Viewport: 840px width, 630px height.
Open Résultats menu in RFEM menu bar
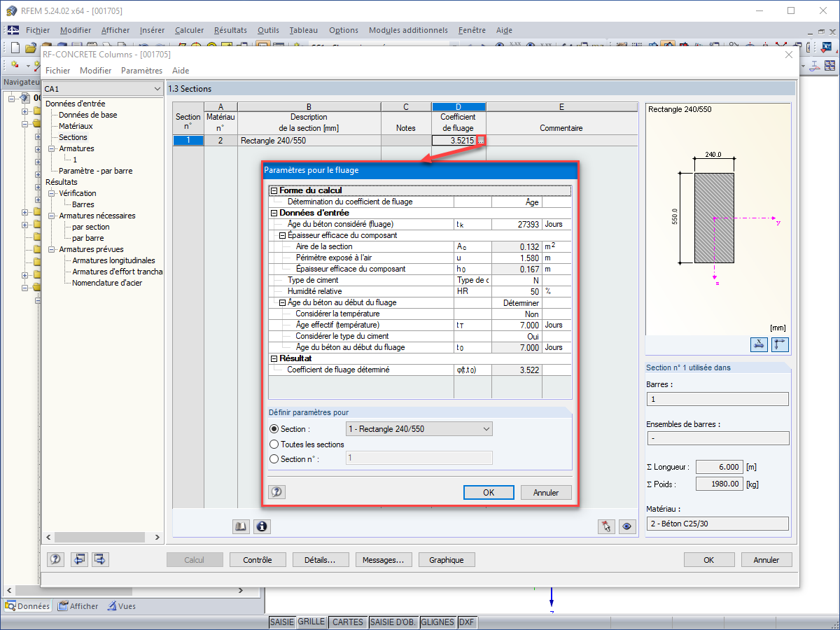point(230,30)
